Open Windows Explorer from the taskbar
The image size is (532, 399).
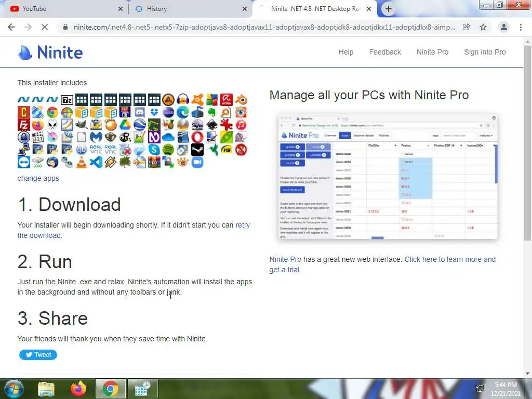pos(46,389)
